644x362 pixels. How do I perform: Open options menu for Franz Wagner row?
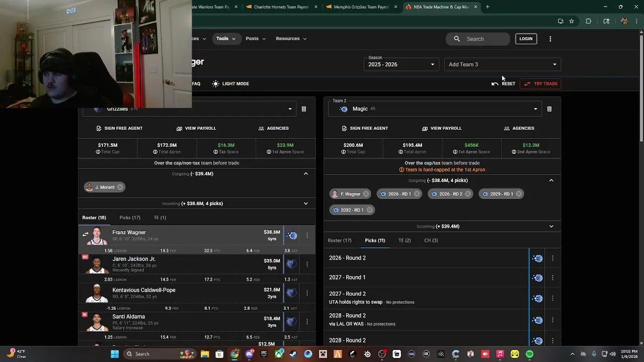307,235
